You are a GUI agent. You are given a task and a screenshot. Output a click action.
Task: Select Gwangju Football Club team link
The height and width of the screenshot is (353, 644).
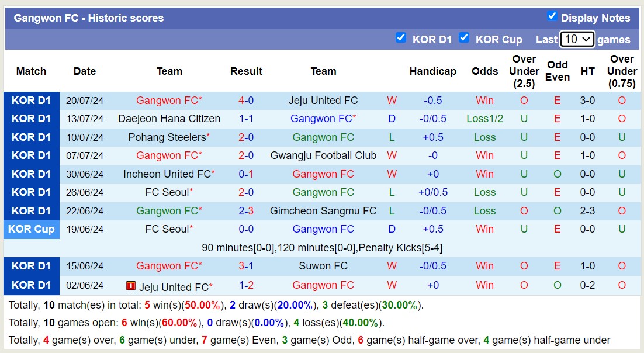coord(323,155)
